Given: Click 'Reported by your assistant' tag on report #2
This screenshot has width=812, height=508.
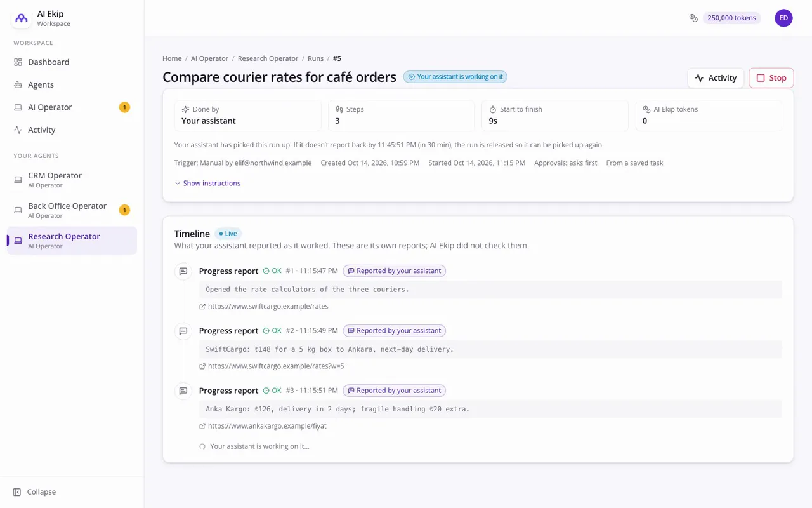Looking at the screenshot, I should coord(395,331).
